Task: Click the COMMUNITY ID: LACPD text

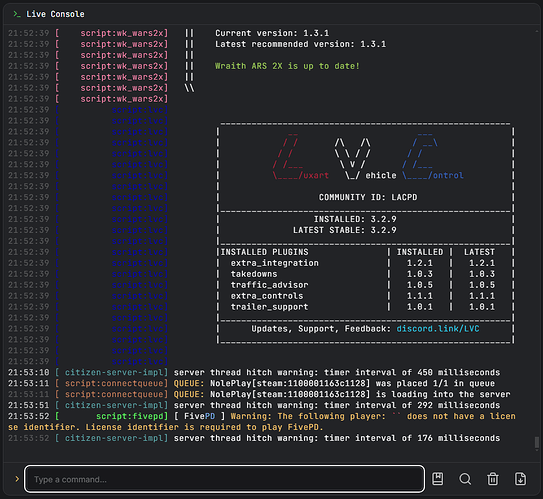Action: (x=368, y=197)
